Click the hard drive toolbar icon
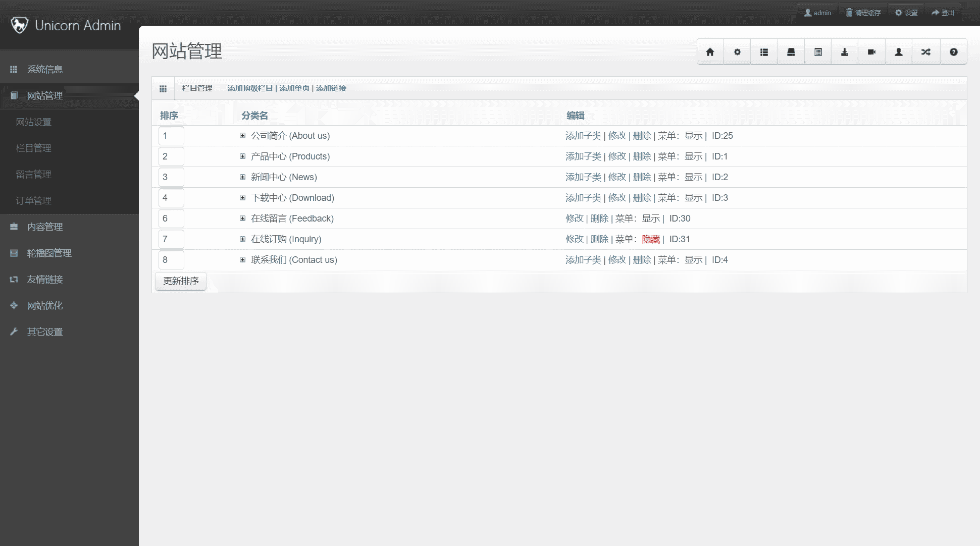980x546 pixels. [791, 52]
